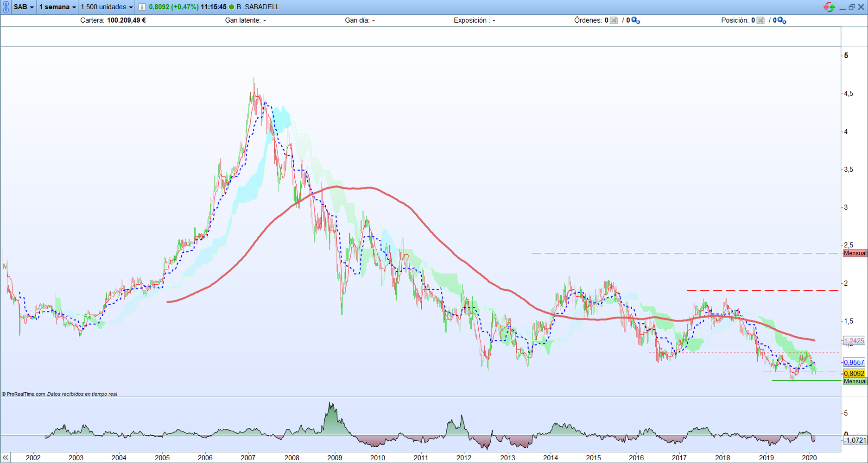
Task: Click the red-green sync arrows icon
Action: pos(829,7)
